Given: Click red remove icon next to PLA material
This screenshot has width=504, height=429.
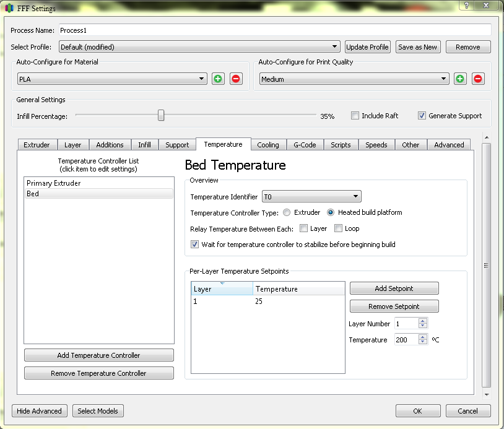Looking at the screenshot, I should tap(236, 79).
